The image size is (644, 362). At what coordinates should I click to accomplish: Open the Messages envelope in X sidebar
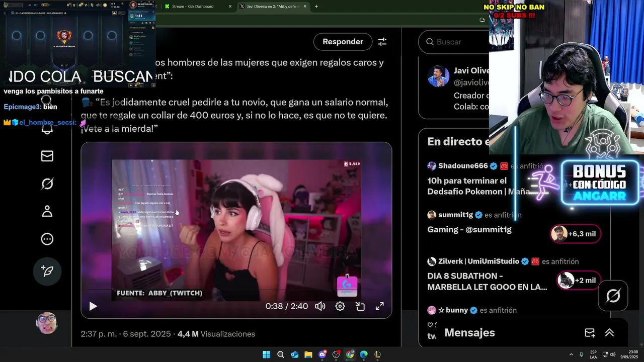(x=47, y=156)
